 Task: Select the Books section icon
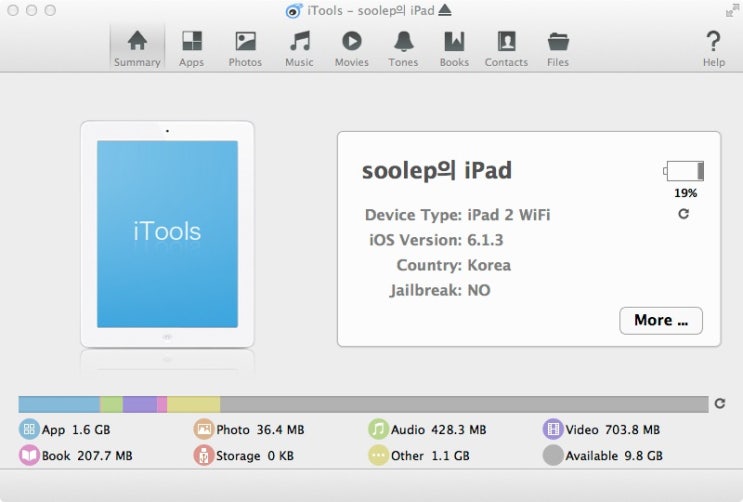[x=454, y=48]
